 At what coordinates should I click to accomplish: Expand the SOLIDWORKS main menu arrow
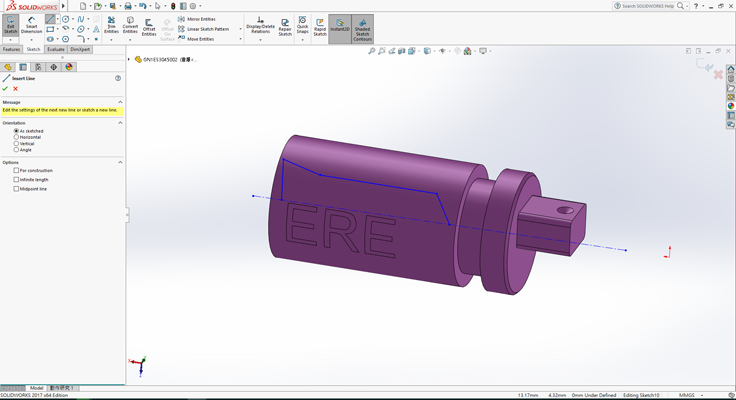63,6
